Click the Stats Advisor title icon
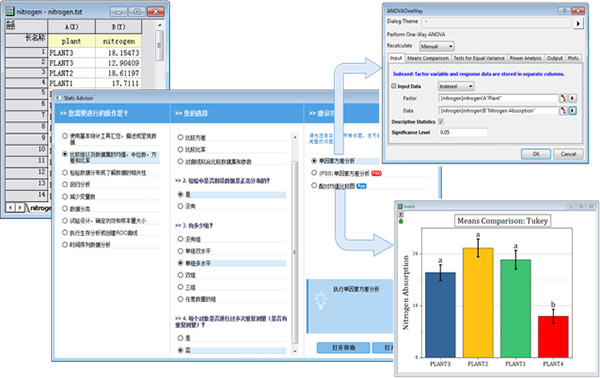 59,98
